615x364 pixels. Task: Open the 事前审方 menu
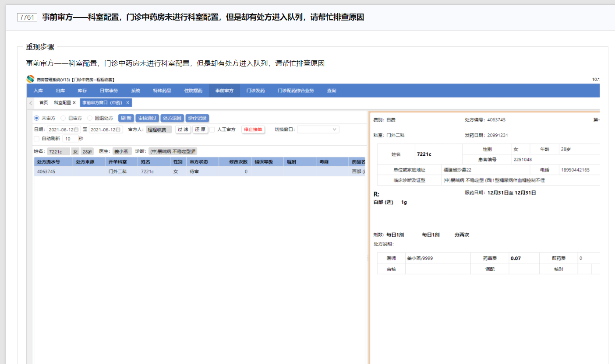click(224, 91)
